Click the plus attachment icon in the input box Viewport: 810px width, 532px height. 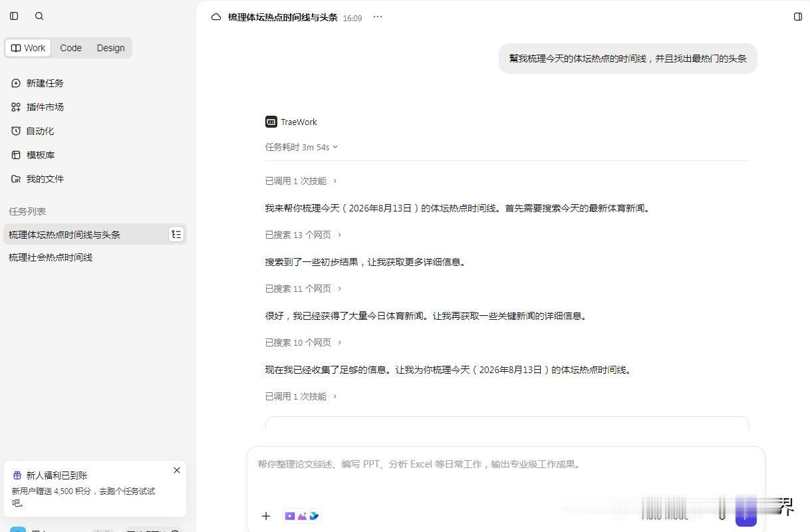[266, 516]
